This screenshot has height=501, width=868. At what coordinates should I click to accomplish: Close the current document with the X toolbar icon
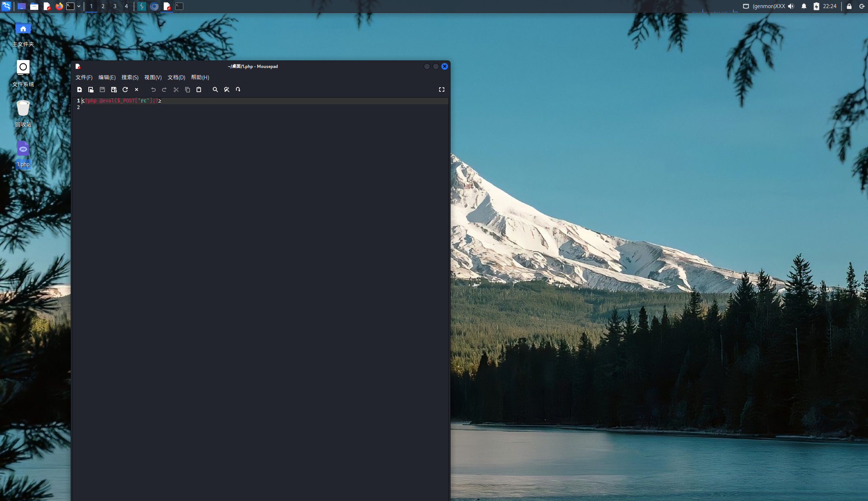[137, 90]
